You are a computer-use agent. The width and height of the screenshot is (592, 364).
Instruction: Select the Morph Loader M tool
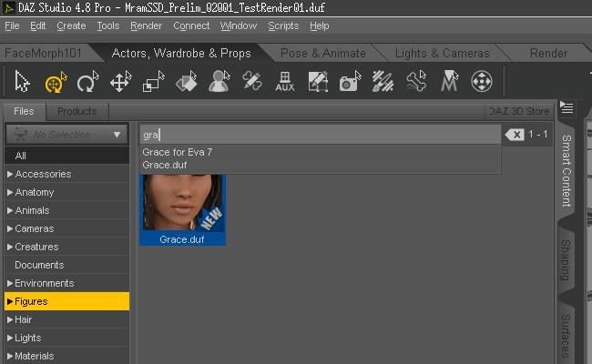pyautogui.click(x=449, y=81)
